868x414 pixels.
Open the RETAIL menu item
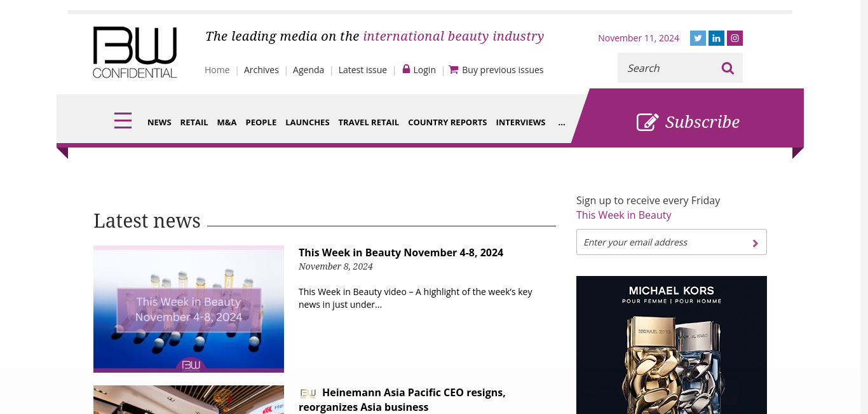pos(194,122)
